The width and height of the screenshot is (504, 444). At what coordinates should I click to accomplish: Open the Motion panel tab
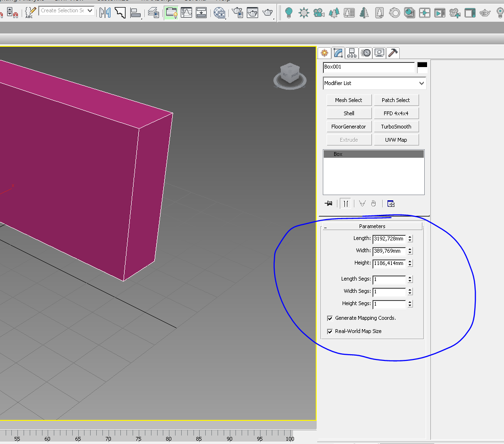tap(365, 53)
